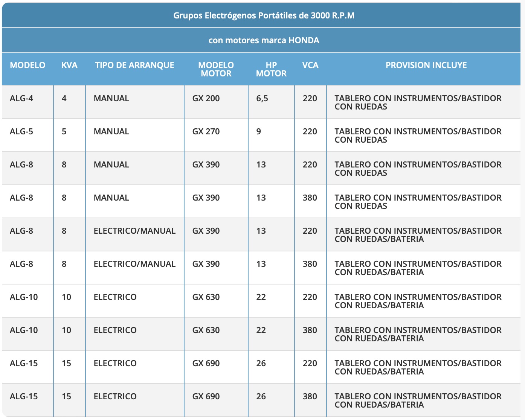The height and width of the screenshot is (420, 525).
Task: Select 220 in the ALG-8 ELECTRICO/MANUAL row
Action: [x=310, y=231]
